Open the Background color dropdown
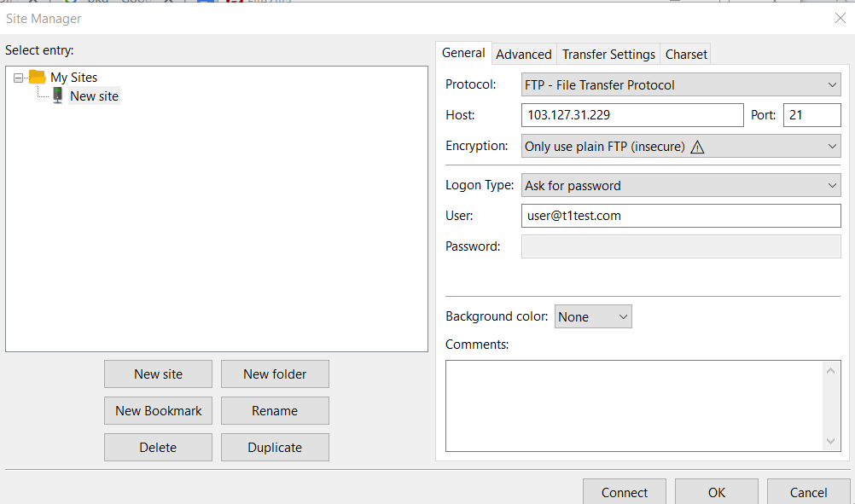Screen dimensions: 855x504 (x=593, y=316)
